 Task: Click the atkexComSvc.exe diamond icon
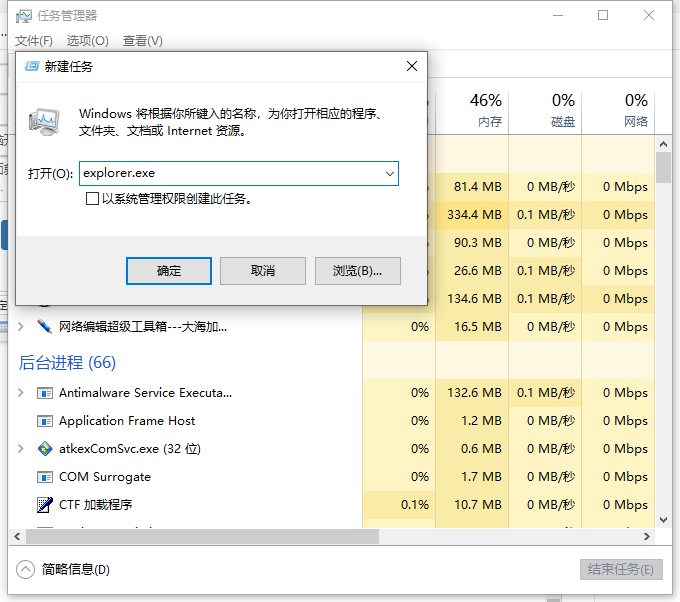tap(45, 449)
